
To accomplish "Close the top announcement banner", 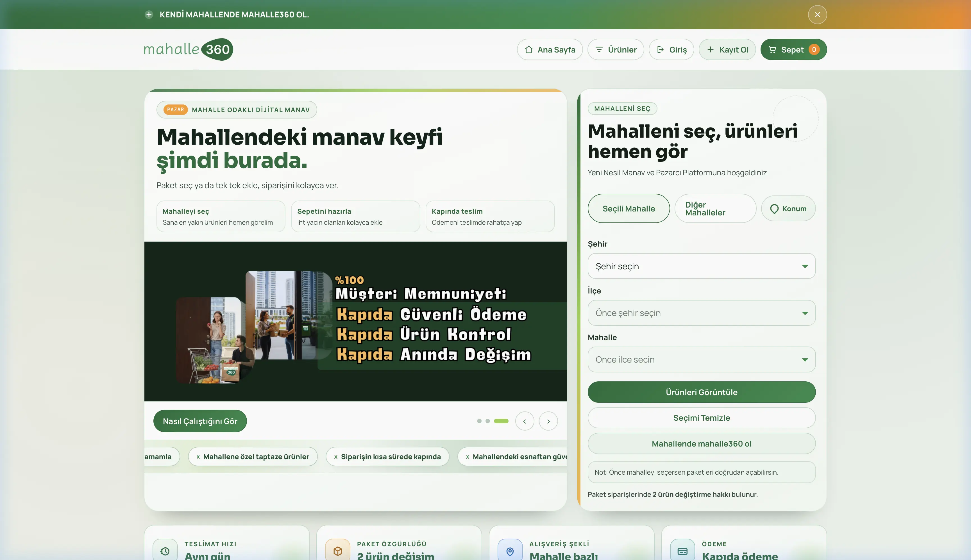I will 818,15.
